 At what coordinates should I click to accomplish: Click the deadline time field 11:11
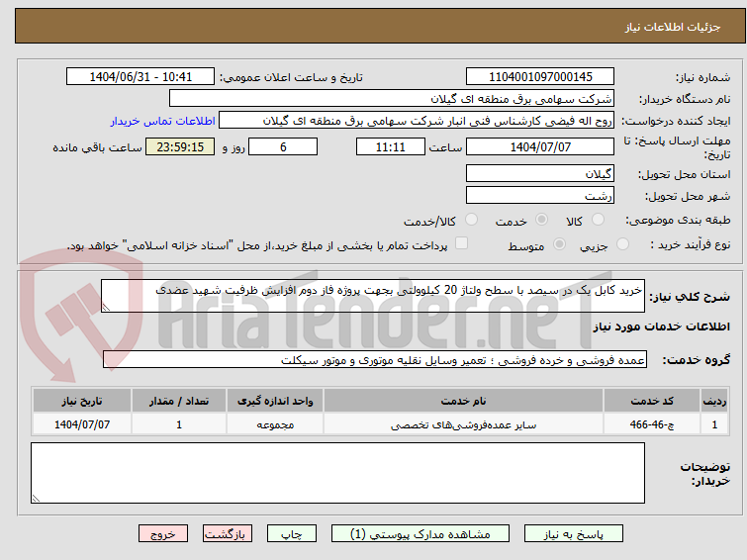pos(390,146)
